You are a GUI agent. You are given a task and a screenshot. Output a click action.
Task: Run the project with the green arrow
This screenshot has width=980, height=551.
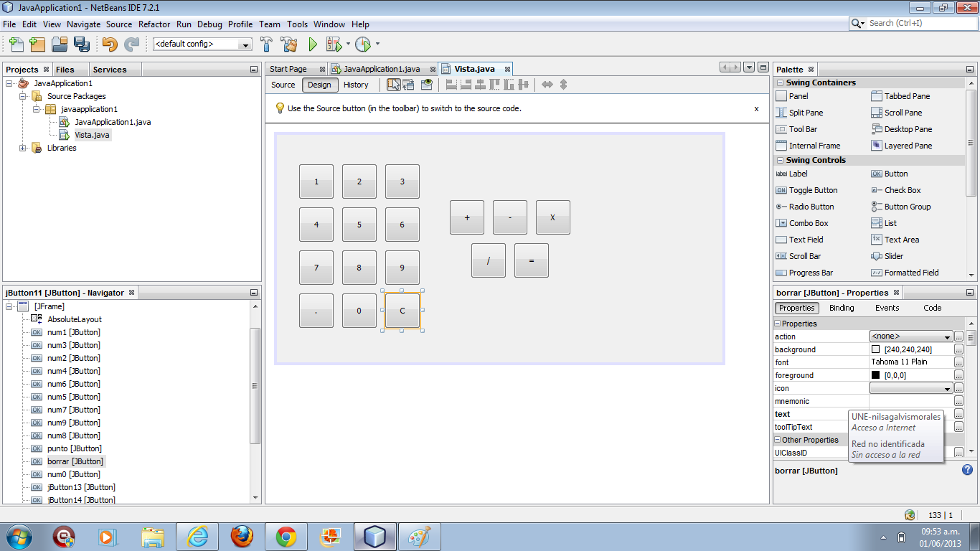pyautogui.click(x=312, y=44)
